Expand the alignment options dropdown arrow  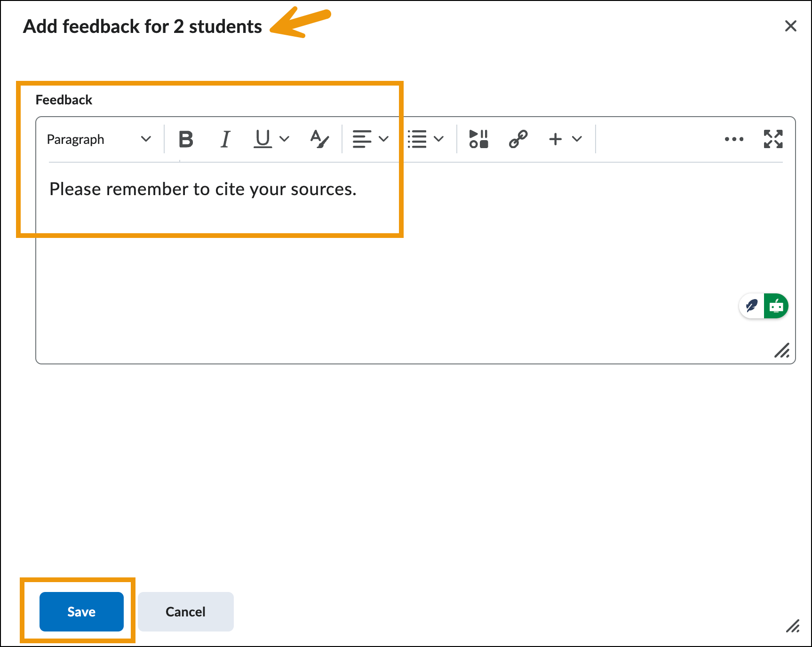[x=384, y=139]
